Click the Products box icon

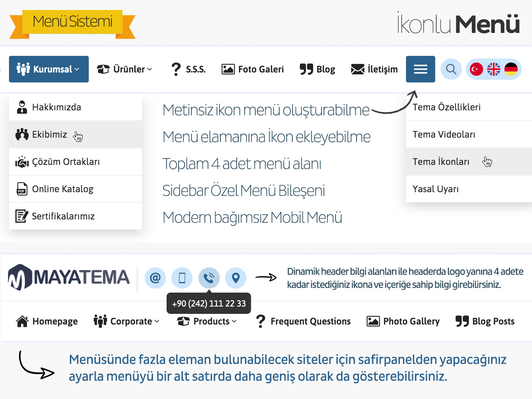(184, 321)
